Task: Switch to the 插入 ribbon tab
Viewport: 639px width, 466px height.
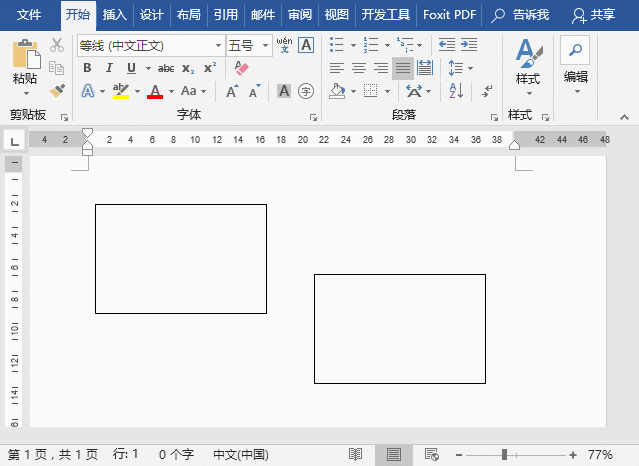Action: click(x=115, y=15)
